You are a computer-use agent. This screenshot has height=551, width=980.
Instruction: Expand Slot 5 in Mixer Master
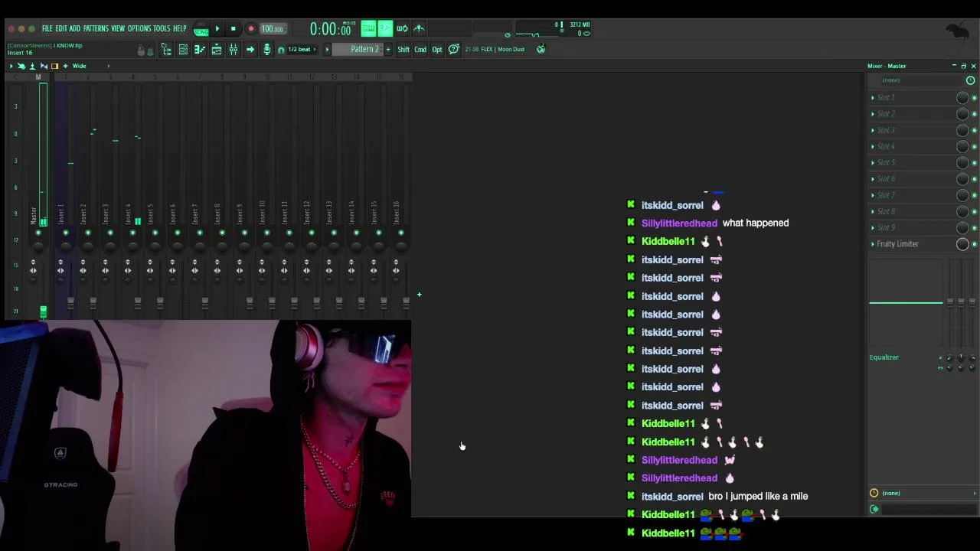[x=873, y=162]
